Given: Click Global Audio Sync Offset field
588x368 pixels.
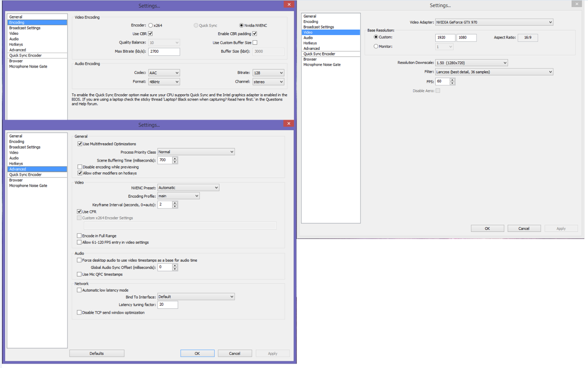Looking at the screenshot, I should pos(165,267).
